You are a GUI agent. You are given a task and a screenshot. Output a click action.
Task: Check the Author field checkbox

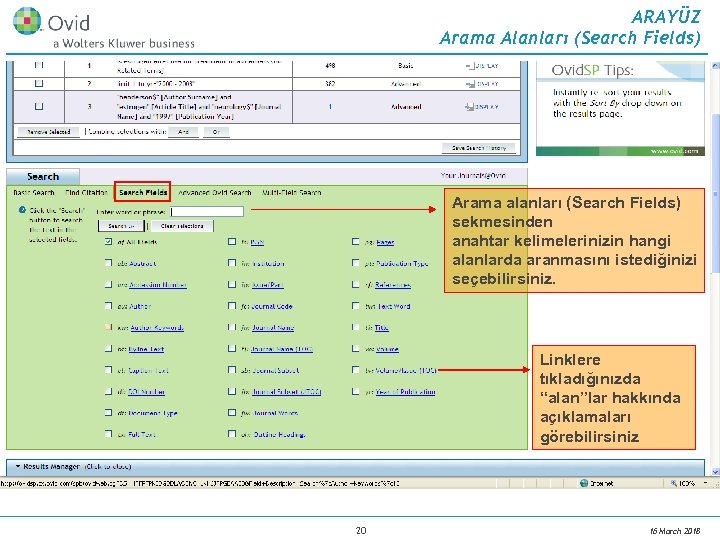click(108, 305)
